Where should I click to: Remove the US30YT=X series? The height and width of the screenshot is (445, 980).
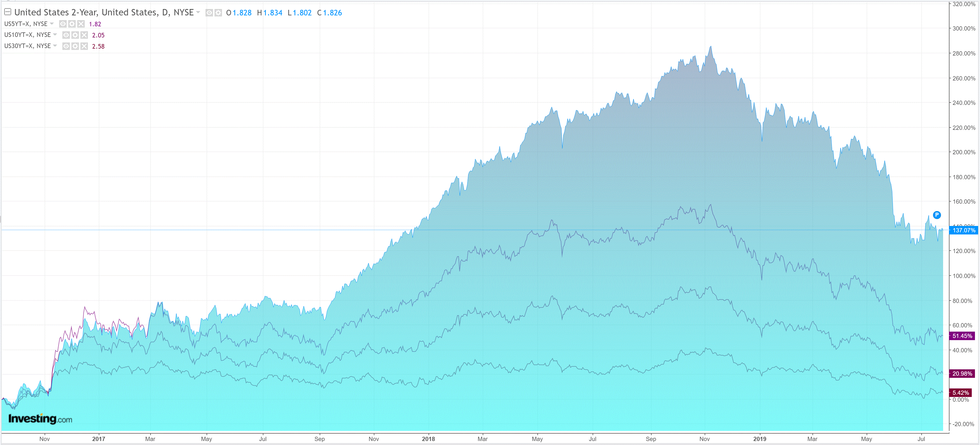[84, 46]
